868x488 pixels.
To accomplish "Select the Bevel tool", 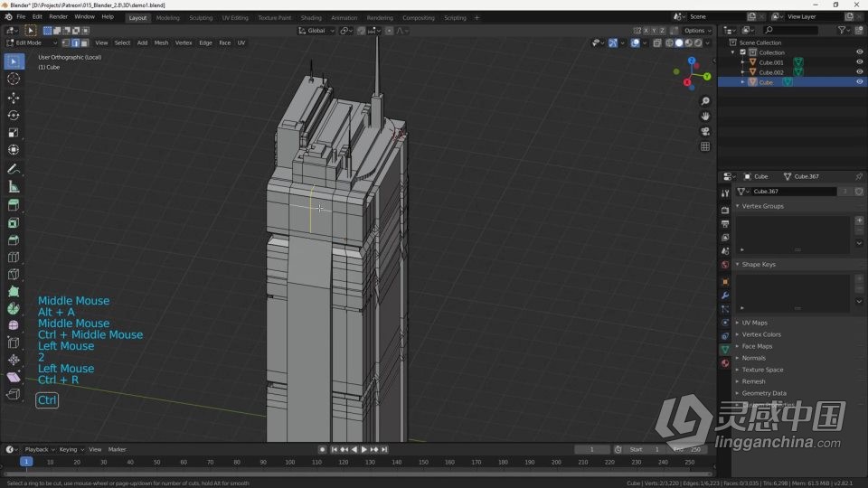I will pyautogui.click(x=14, y=239).
